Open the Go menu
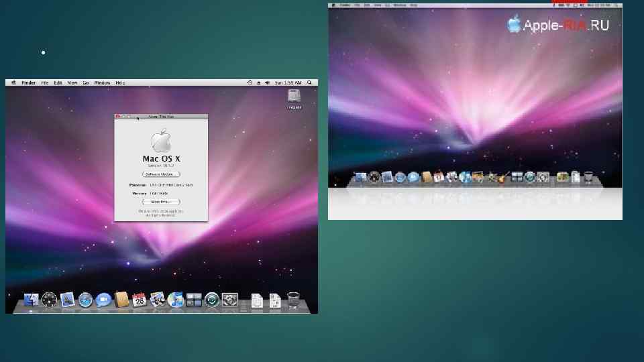Image resolution: width=644 pixels, height=362 pixels. [86, 82]
